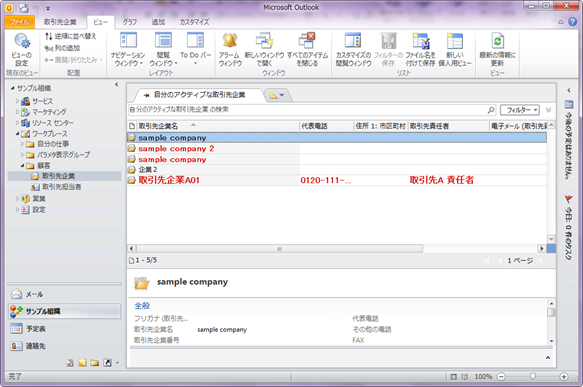Click 列の追加 add column
583x387 pixels.
click(x=62, y=48)
